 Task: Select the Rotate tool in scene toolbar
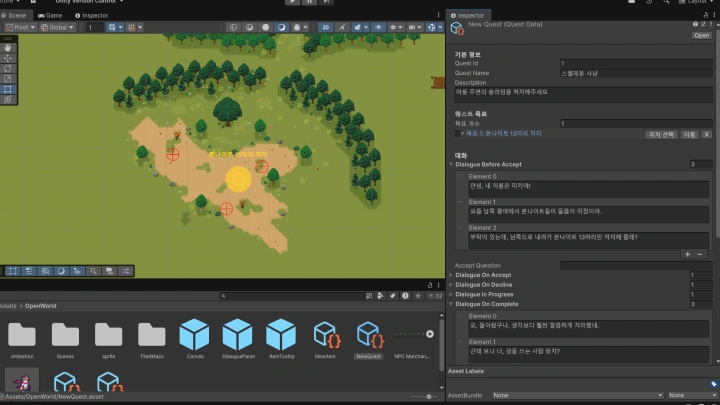click(x=9, y=68)
